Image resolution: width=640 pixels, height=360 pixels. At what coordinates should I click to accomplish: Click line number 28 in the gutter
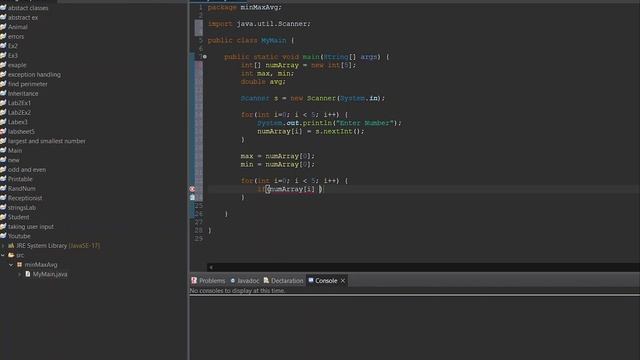(x=199, y=230)
